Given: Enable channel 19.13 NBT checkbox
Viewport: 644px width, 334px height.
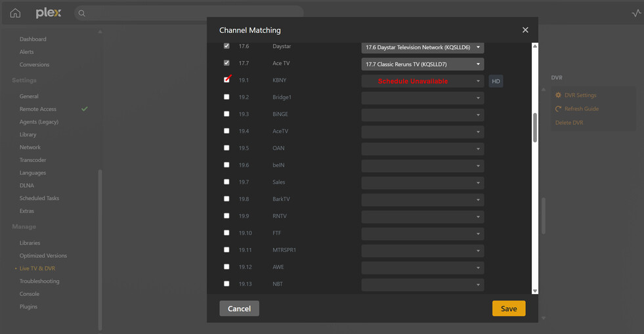Looking at the screenshot, I should pos(226,283).
